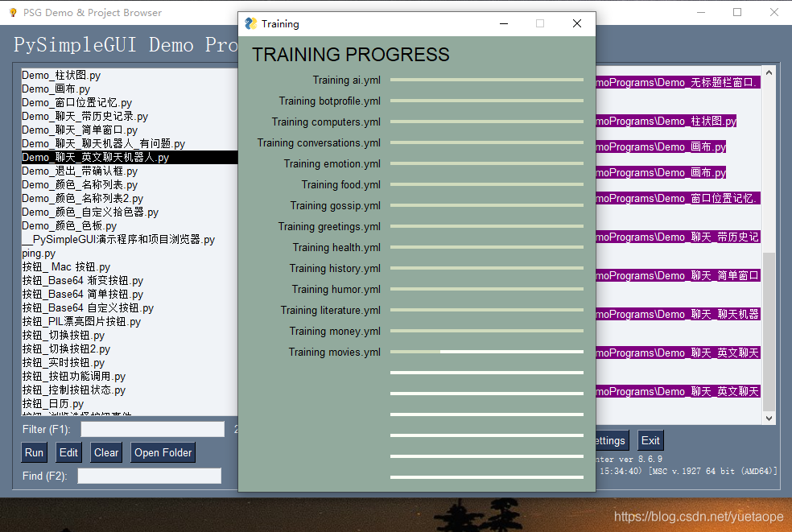792x532 pixels.
Task: Select Demo_颜色_名称列表.py entry
Action: 130,184
